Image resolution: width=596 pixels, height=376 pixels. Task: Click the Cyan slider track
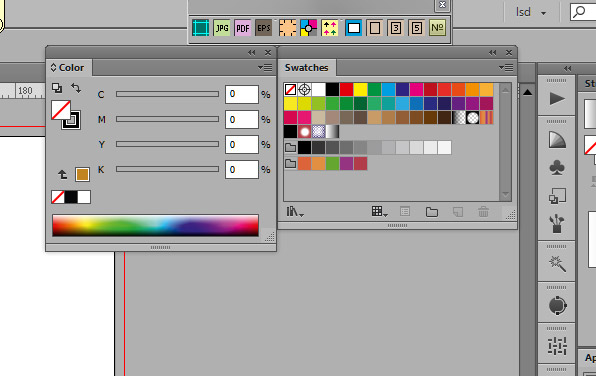point(167,94)
